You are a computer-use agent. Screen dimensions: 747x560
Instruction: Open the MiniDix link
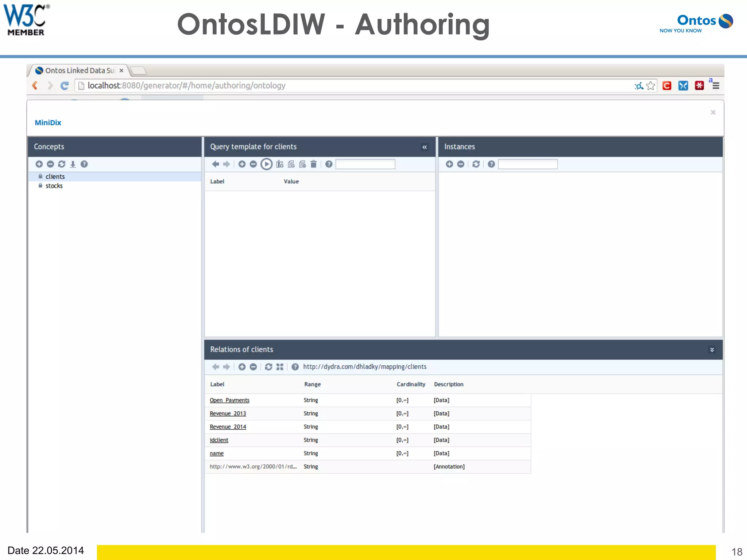pos(48,122)
